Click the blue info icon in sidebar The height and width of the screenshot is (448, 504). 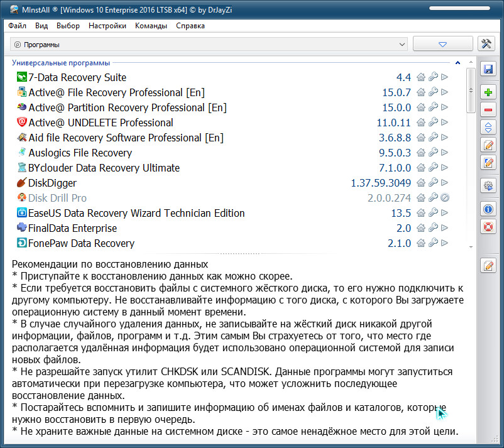click(488, 209)
